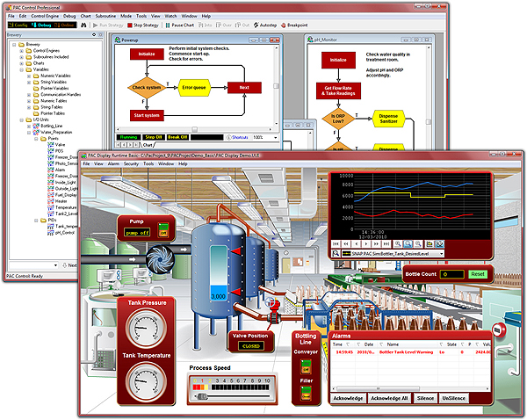This screenshot has height=420, width=527.
Task: Click the trend fast rewind button
Action: (345, 243)
